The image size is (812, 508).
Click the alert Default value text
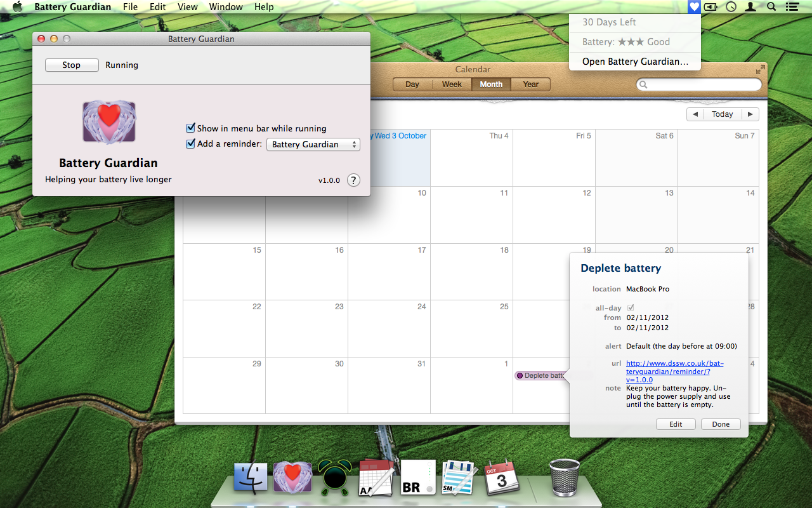click(681, 346)
